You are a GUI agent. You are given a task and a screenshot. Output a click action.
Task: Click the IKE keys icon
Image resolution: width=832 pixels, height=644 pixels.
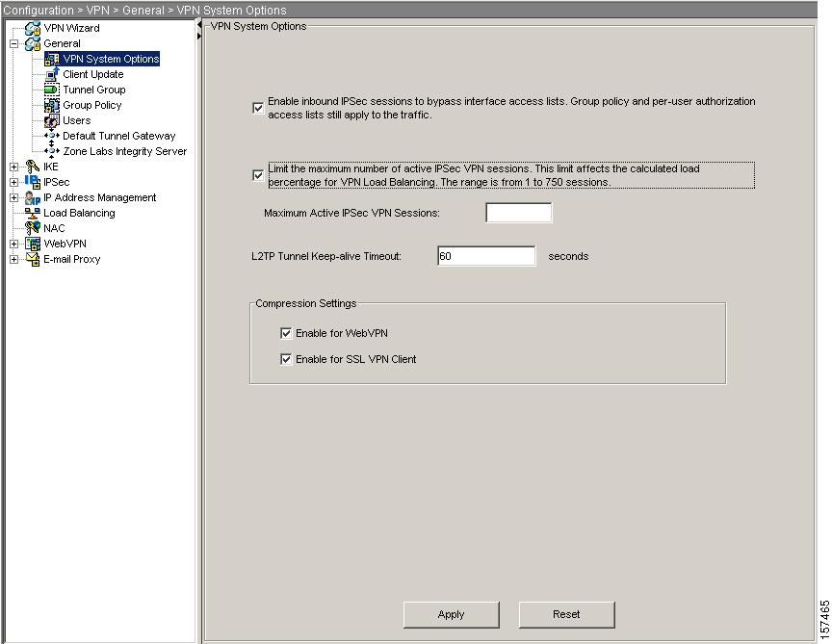[x=33, y=167]
